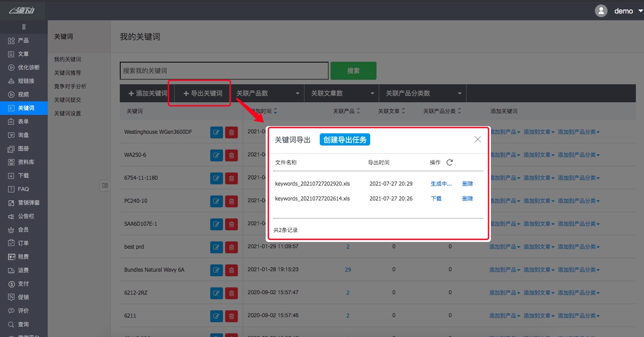Screen dimensions: 644x337
Task: Click the FAQ sidebar icon
Action: click(12, 189)
